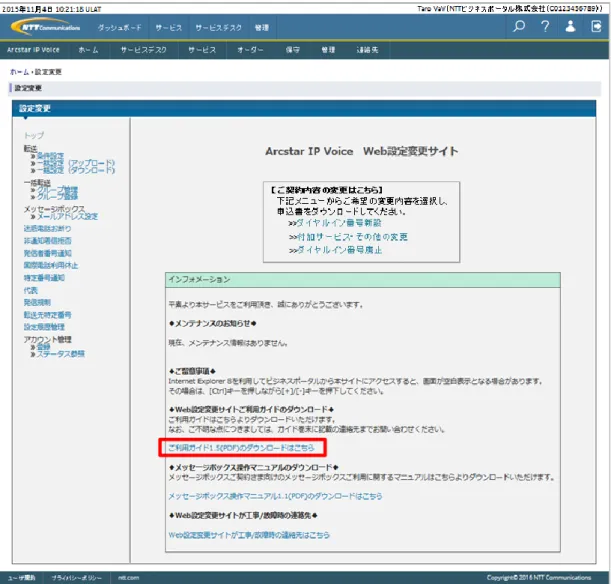The image size is (611, 584).
Task: Click the 設定変更 panel header tab
Action: [35, 109]
